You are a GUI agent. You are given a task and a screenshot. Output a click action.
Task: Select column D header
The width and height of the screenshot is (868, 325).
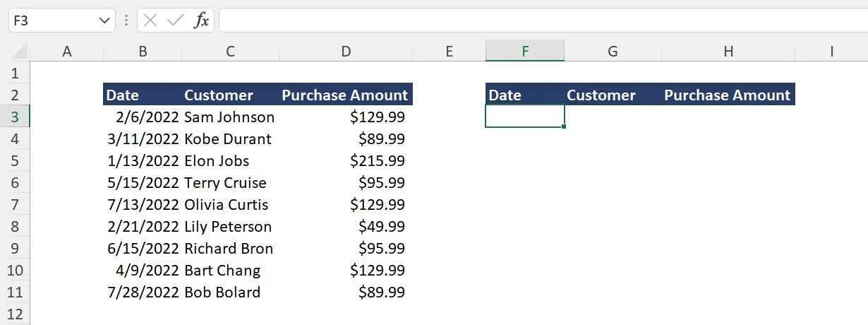tap(346, 51)
